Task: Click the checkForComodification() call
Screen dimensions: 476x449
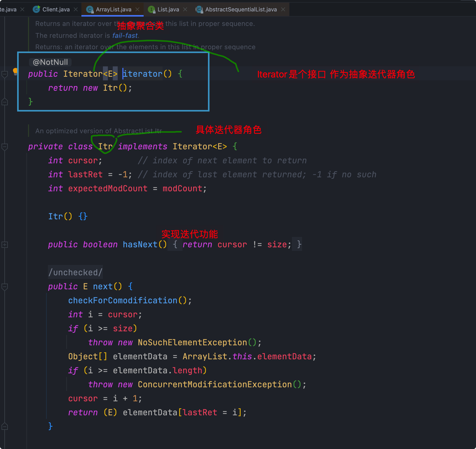Action: coord(127,300)
